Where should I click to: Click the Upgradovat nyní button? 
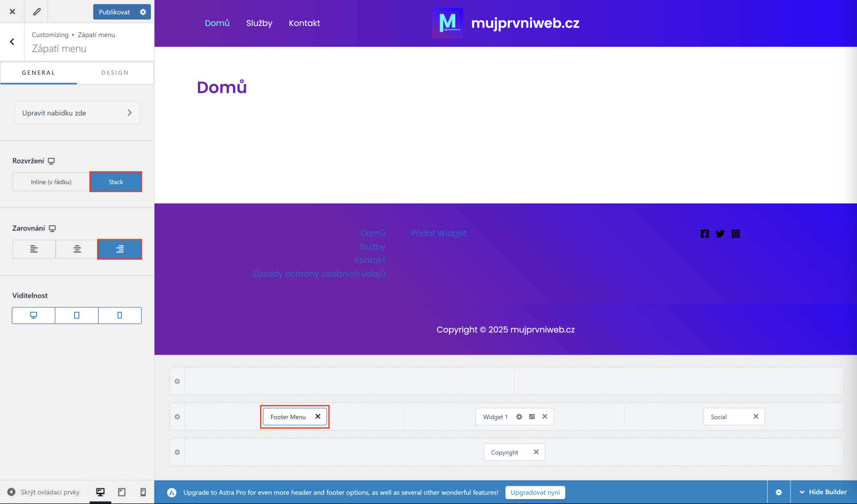[535, 492]
